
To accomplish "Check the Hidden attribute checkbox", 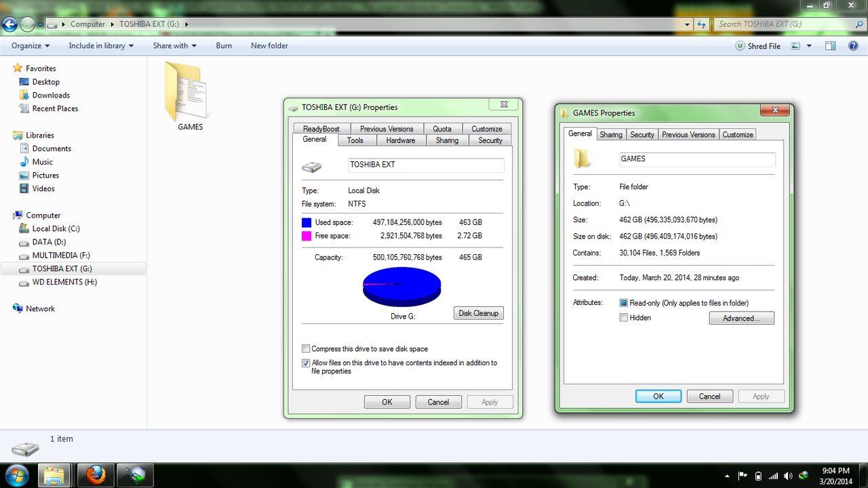I will 624,318.
